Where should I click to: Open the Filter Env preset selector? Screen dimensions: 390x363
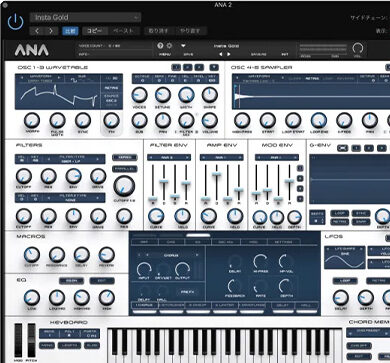[x=169, y=158]
